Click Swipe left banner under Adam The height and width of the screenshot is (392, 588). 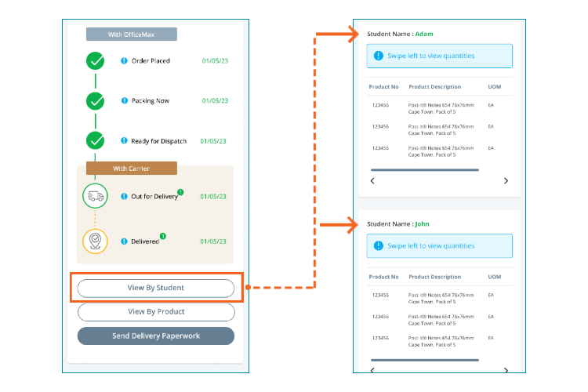[x=440, y=56]
